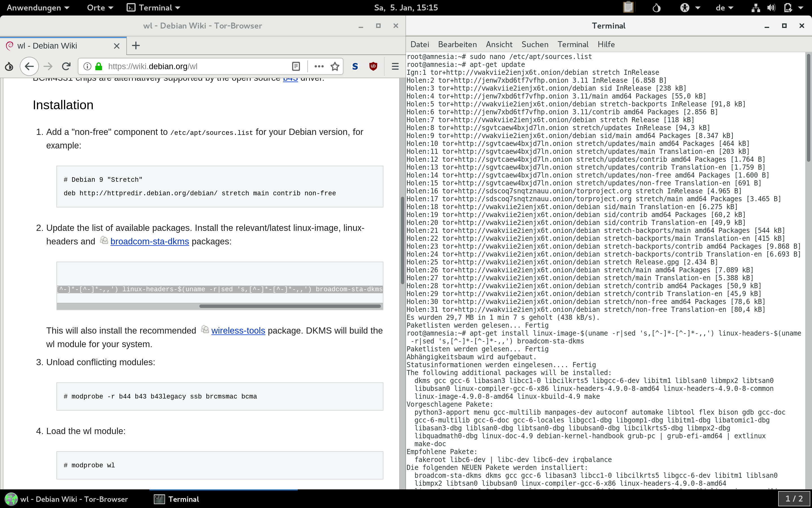Click the Tor onion status icon in top panel
The image size is (812, 508).
657,7
